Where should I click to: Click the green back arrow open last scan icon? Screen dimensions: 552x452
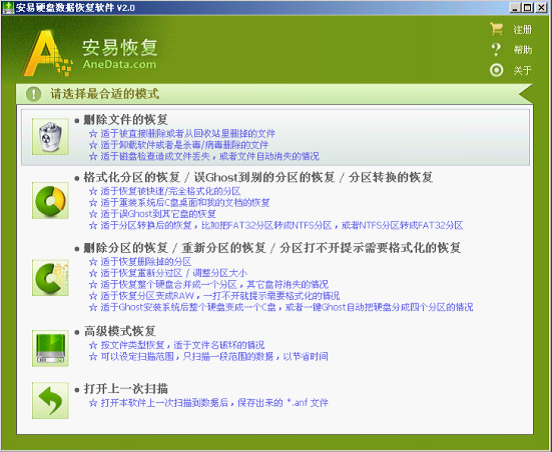[50, 400]
